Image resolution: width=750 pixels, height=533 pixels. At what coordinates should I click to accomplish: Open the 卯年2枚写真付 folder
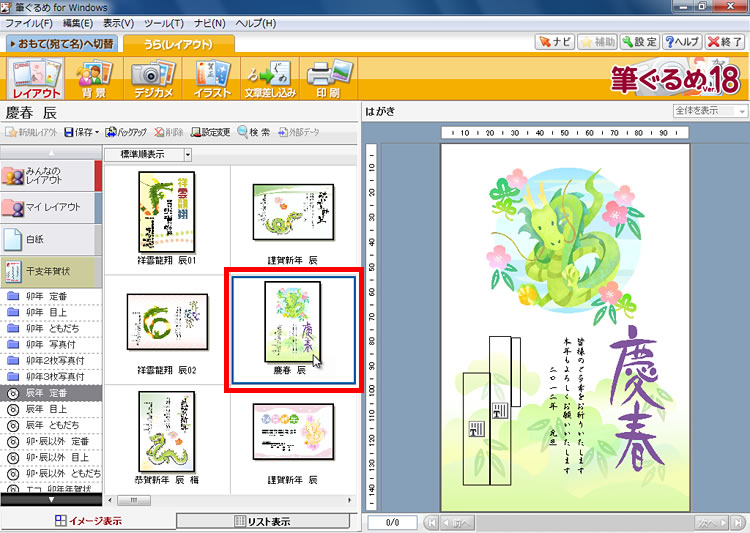click(51, 360)
